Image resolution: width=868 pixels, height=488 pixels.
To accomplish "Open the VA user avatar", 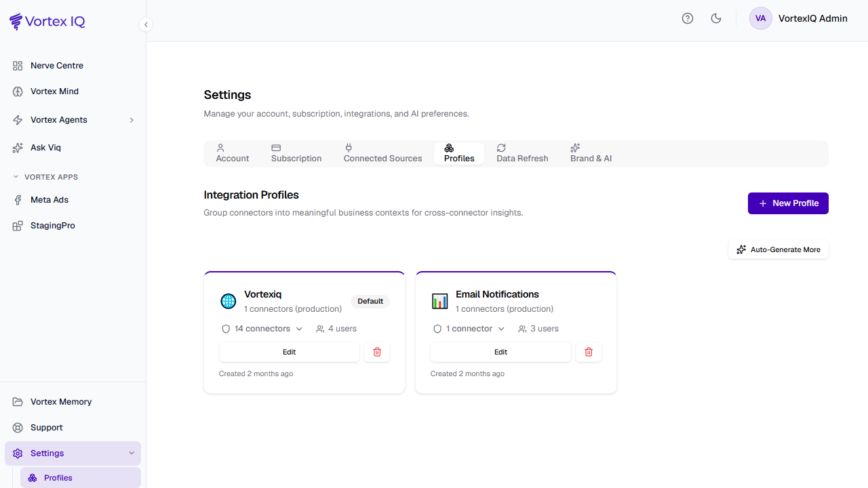I will 761,18.
